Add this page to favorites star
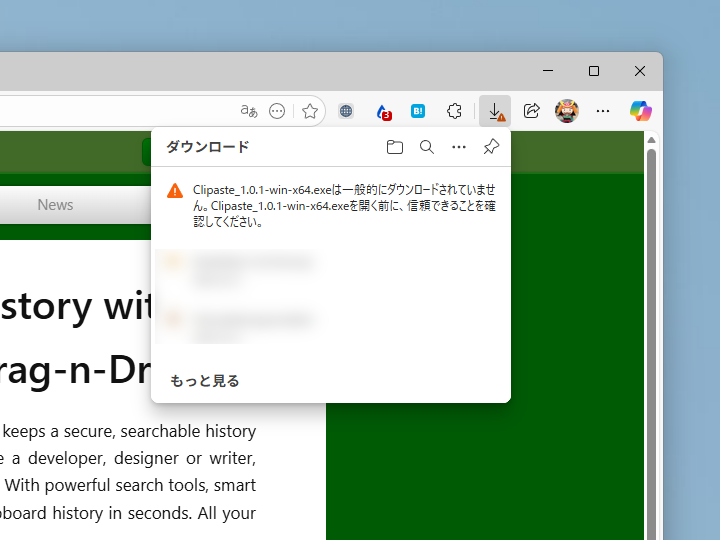 pos(310,111)
